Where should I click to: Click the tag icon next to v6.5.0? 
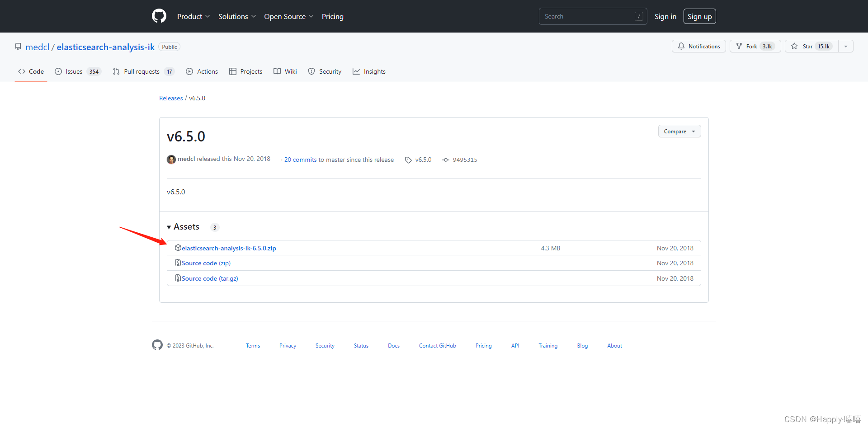(x=408, y=160)
